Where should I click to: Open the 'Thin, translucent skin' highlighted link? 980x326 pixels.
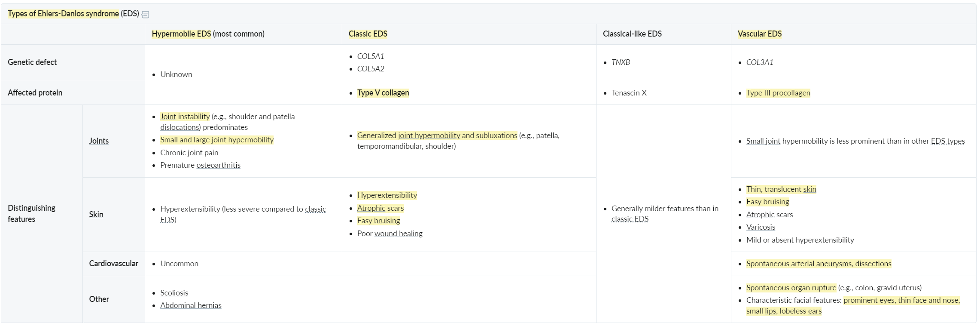tap(781, 189)
